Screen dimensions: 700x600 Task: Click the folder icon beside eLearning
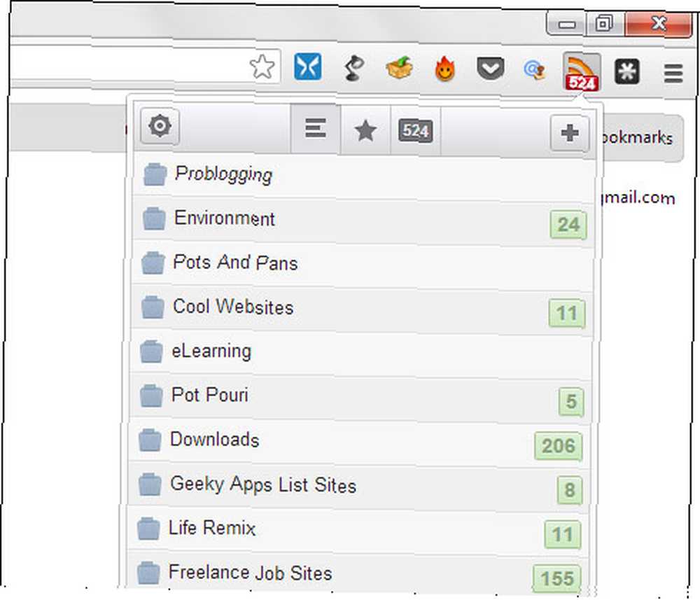click(151, 351)
